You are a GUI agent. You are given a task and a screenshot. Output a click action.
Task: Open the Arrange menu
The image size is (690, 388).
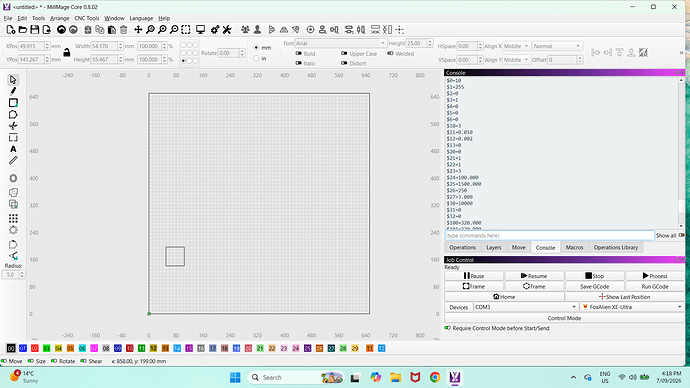[x=59, y=18]
